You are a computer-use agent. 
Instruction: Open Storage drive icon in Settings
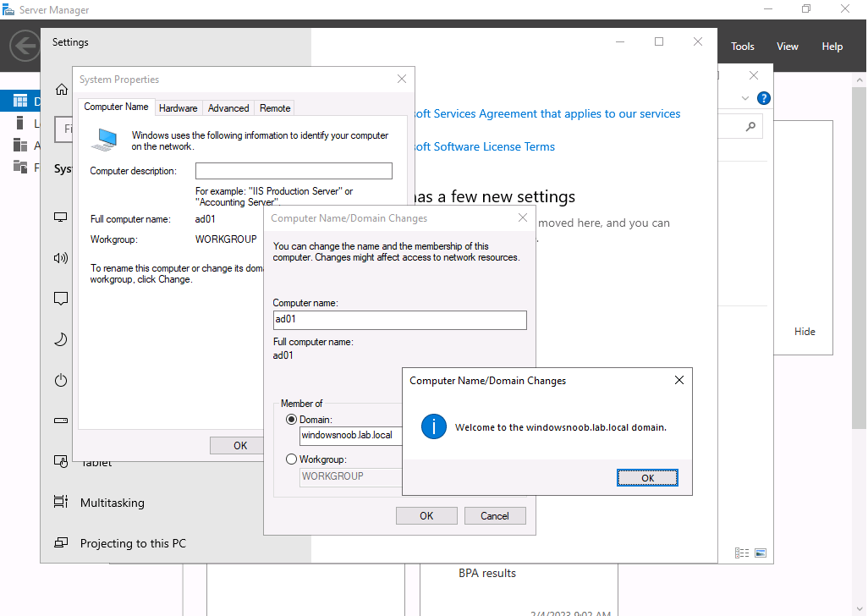60,421
